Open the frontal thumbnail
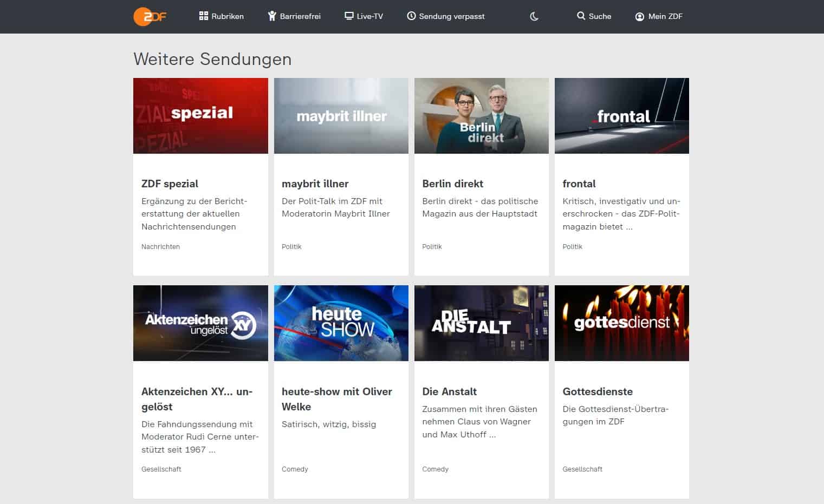824x504 pixels. pos(622,116)
